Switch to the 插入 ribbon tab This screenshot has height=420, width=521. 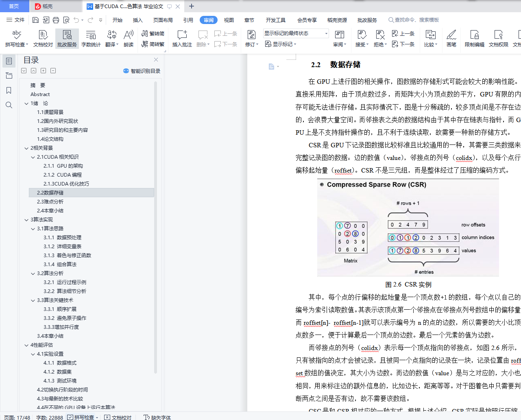[138, 20]
